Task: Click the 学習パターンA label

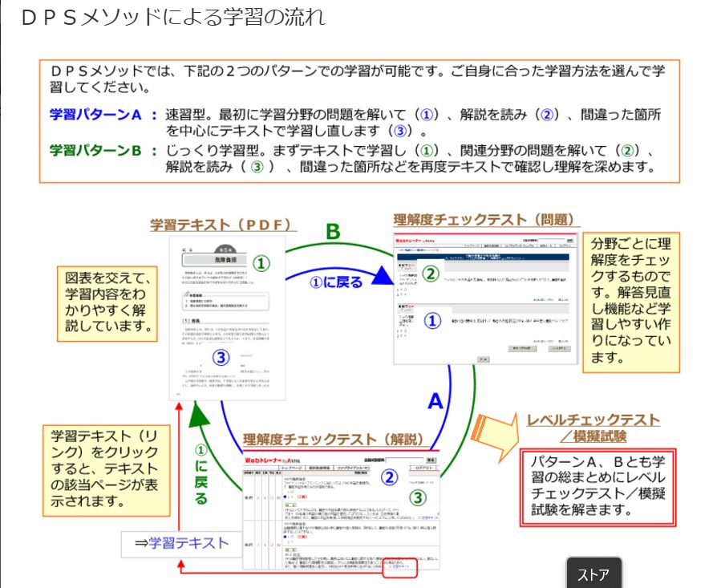Action: tap(95, 115)
